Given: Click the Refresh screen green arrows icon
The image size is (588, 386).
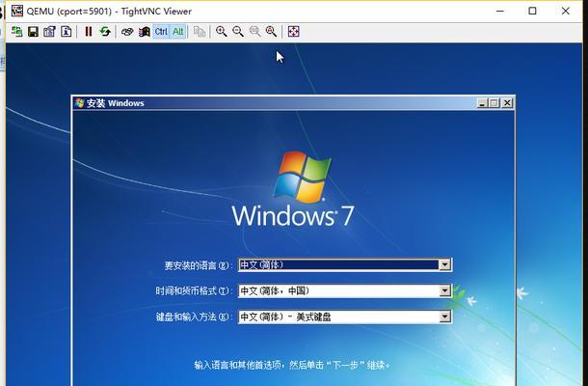Looking at the screenshot, I should [x=105, y=32].
